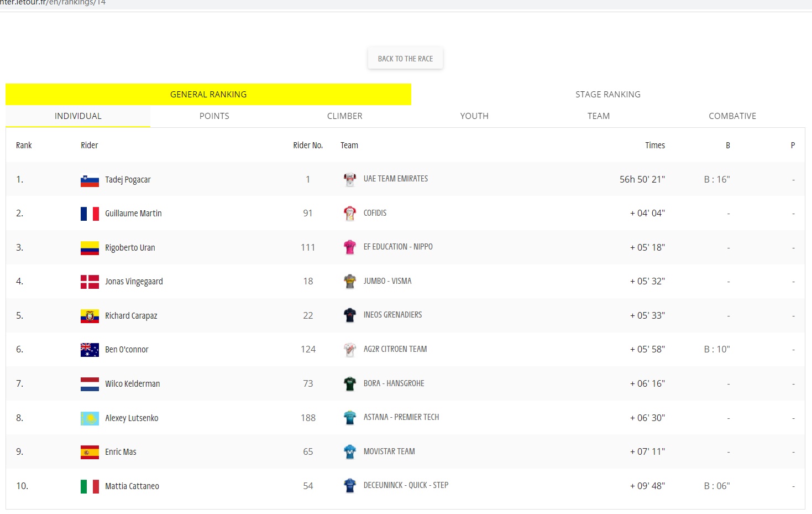Click EF Education - Nippo pink jersey icon

pos(350,247)
